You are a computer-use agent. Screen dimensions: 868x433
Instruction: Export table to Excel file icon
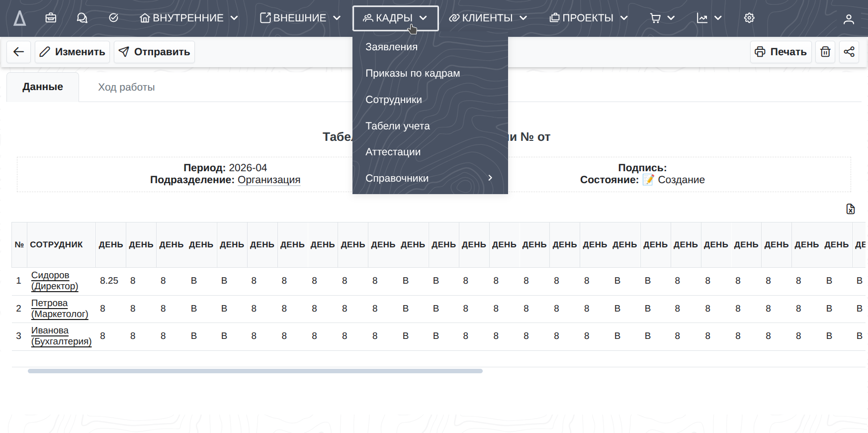click(851, 209)
